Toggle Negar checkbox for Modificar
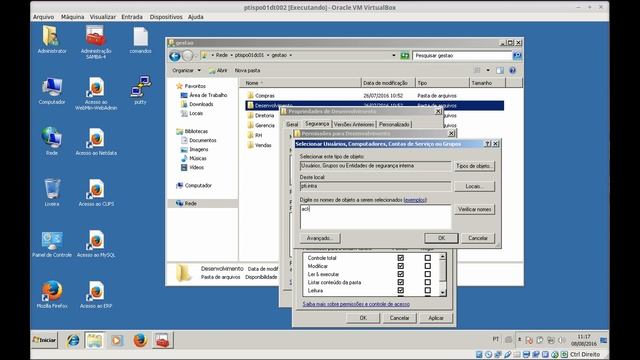The image size is (640, 360). [427, 266]
